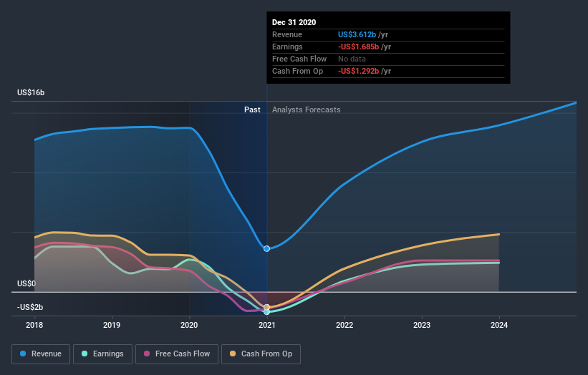Toggle the Revenue series legend button
The width and height of the screenshot is (588, 375).
[41, 354]
